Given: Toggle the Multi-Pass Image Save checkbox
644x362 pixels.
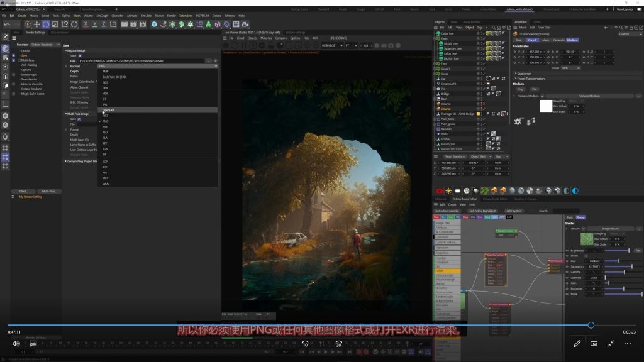Looking at the screenshot, I should (79, 119).
